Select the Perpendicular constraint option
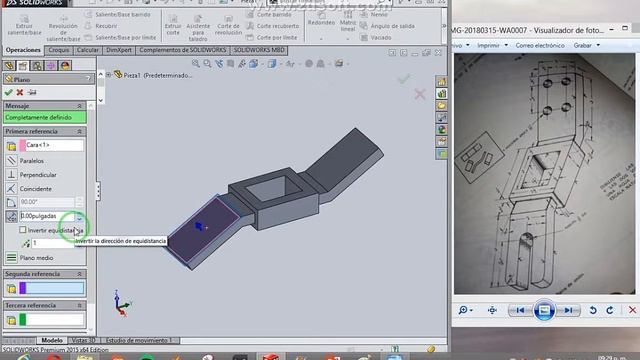Image resolution: width=640 pixels, height=360 pixels. click(x=11, y=175)
